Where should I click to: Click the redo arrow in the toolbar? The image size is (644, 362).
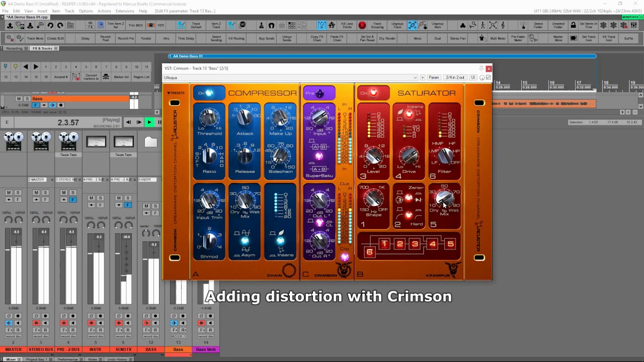click(x=60, y=25)
